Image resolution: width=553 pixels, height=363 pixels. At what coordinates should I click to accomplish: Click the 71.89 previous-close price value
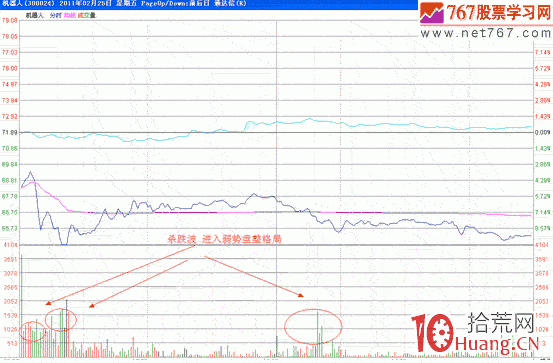click(10, 132)
